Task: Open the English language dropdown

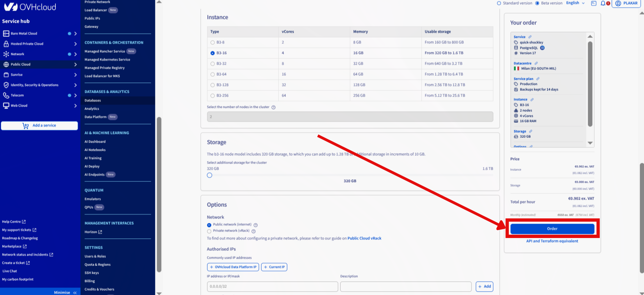Action: (x=575, y=3)
